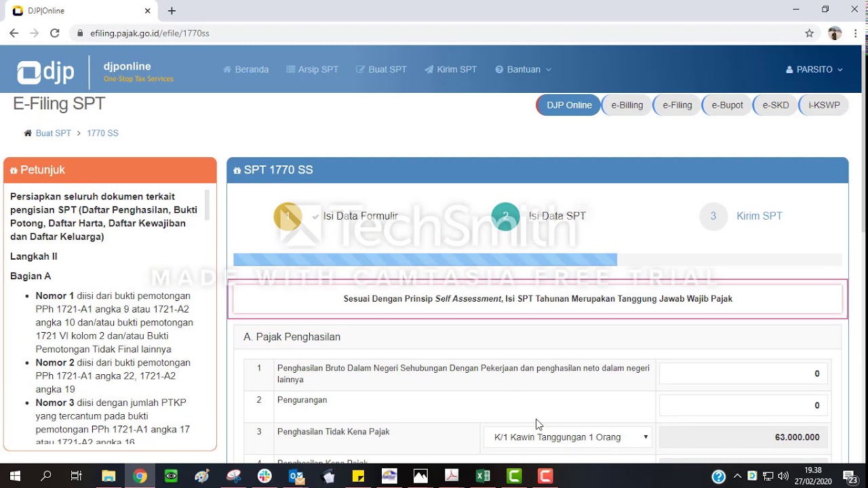
Task: Click the blue help question-mark tray icon
Action: [x=719, y=477]
